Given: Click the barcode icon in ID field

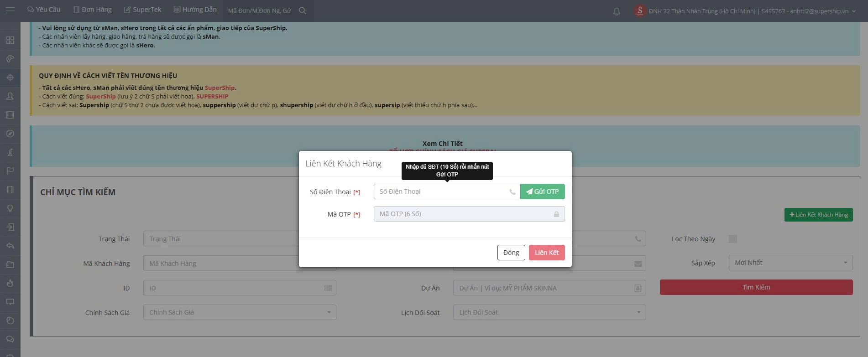Looking at the screenshot, I should (x=328, y=288).
